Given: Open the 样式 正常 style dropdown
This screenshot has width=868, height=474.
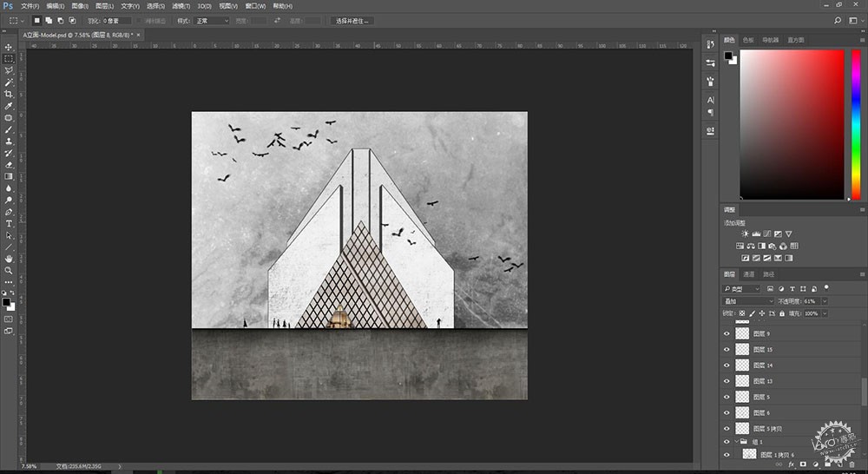Looking at the screenshot, I should (212, 21).
